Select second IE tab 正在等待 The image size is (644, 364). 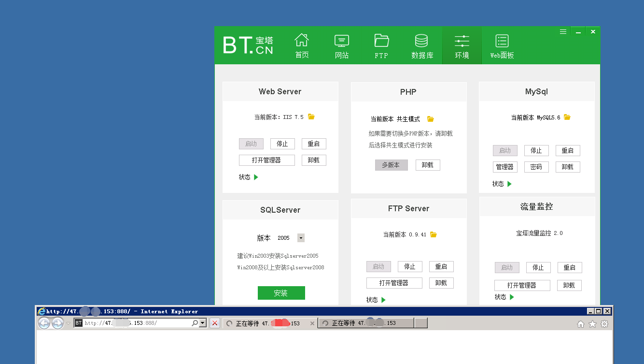tap(365, 323)
